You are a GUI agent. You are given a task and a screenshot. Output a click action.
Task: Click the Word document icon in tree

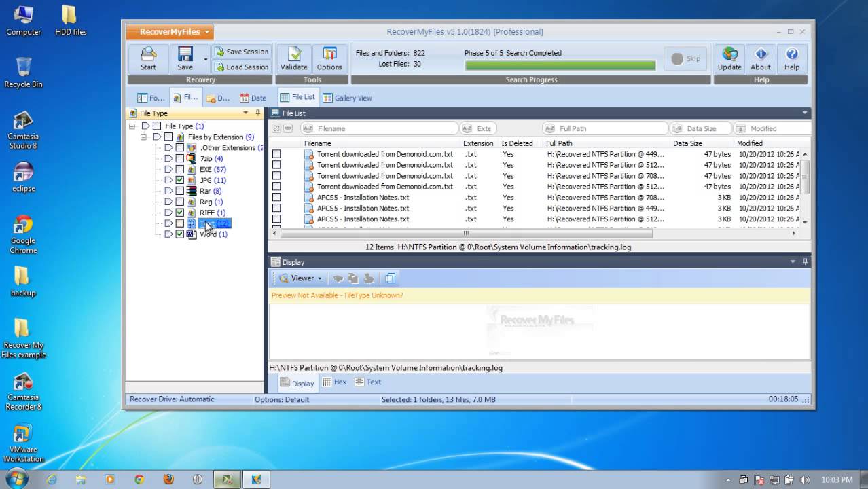[x=192, y=234]
